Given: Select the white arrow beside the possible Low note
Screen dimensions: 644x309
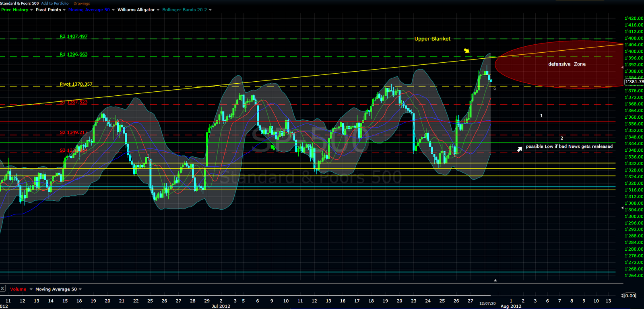Looking at the screenshot, I should click(520, 149).
